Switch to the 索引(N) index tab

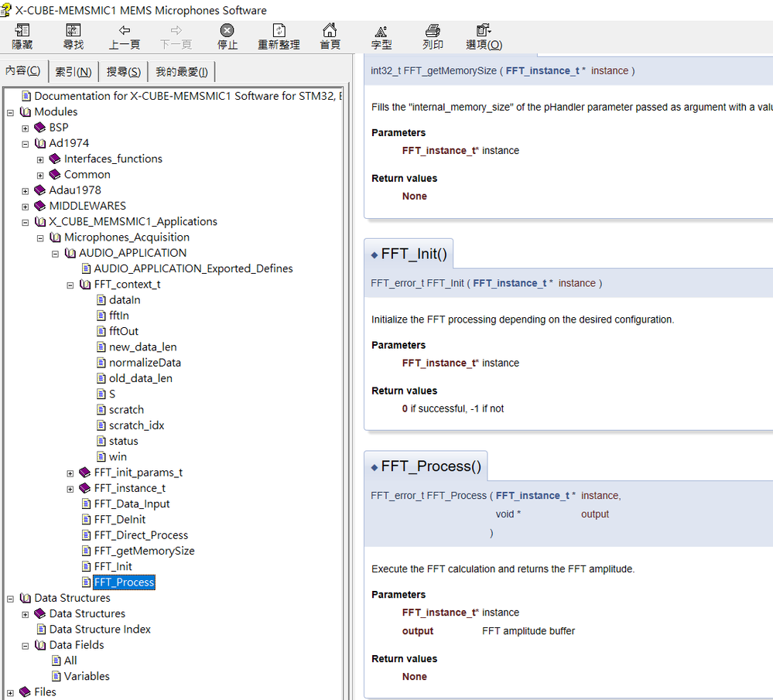click(74, 72)
